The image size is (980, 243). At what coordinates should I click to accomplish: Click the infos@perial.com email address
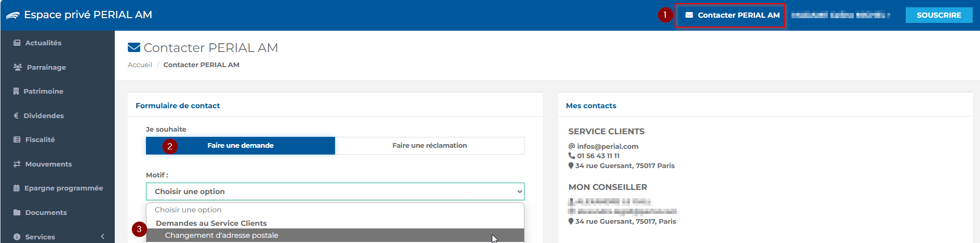click(608, 146)
